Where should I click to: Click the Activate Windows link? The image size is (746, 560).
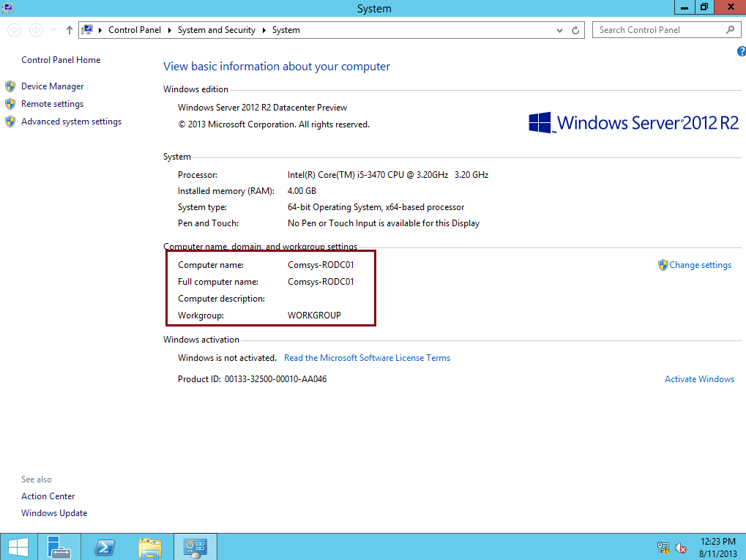click(698, 378)
